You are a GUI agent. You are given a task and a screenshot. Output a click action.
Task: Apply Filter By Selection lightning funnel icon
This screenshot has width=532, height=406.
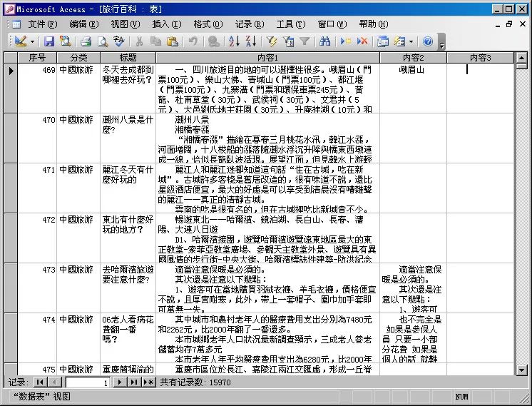pyautogui.click(x=272, y=41)
